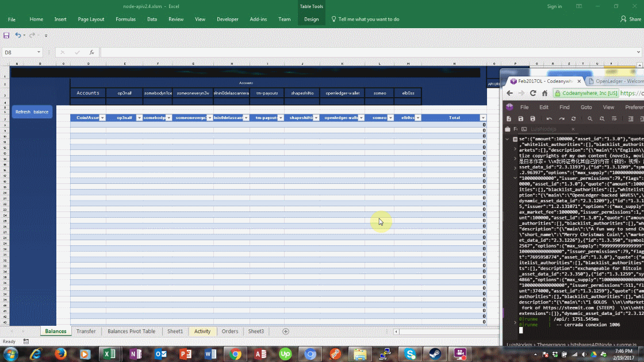Click Codeanywhere save all icon
Viewport: 644px width, 362px height.
pyautogui.click(x=532, y=118)
